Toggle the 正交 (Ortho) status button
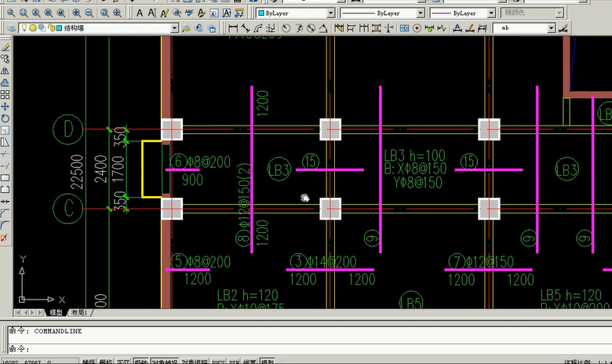Image resolution: width=612 pixels, height=364 pixels. (x=122, y=361)
